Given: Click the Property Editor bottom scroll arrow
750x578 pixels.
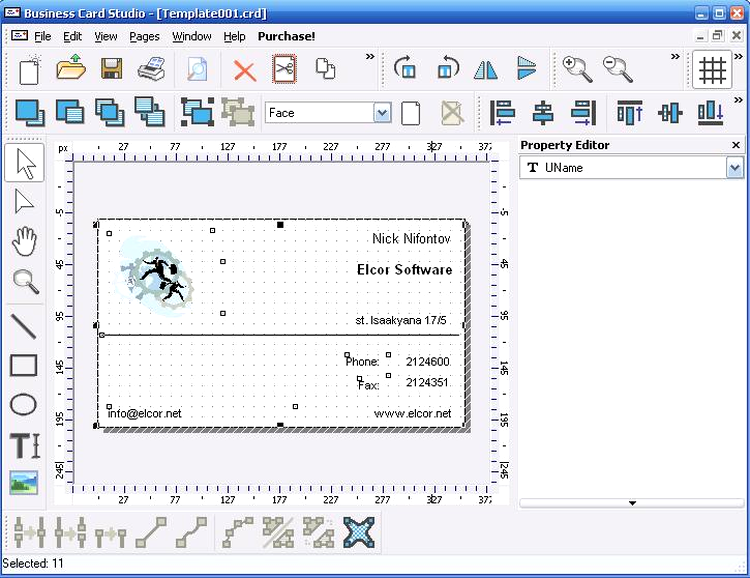Looking at the screenshot, I should (632, 503).
